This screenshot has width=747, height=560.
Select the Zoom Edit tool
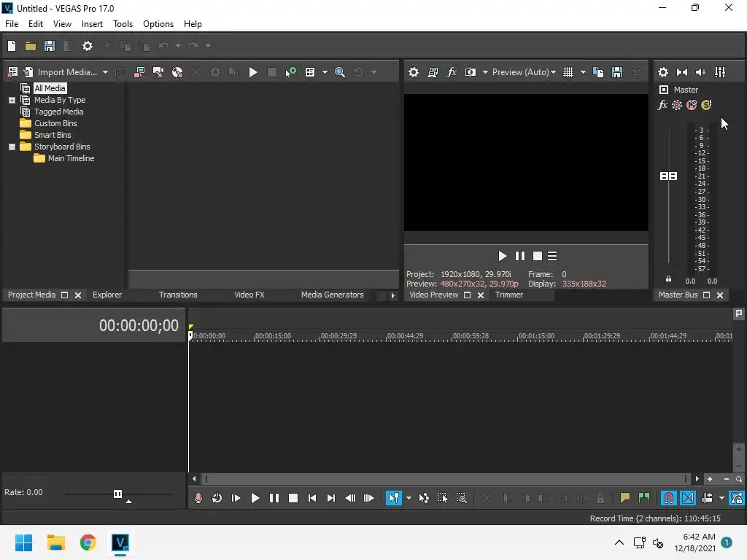tap(461, 498)
